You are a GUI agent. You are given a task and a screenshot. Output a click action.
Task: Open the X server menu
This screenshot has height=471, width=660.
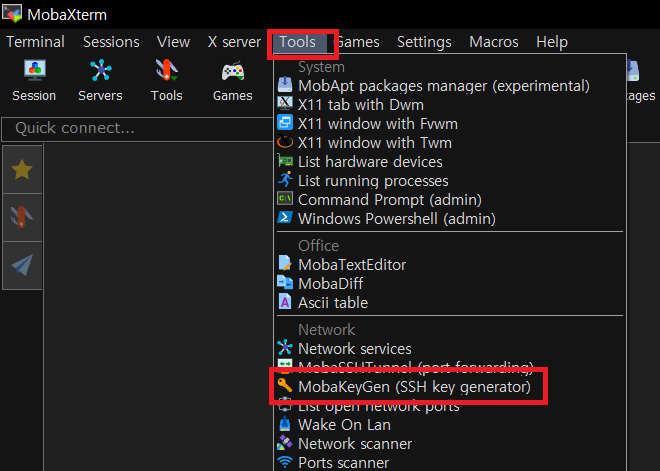click(x=234, y=42)
